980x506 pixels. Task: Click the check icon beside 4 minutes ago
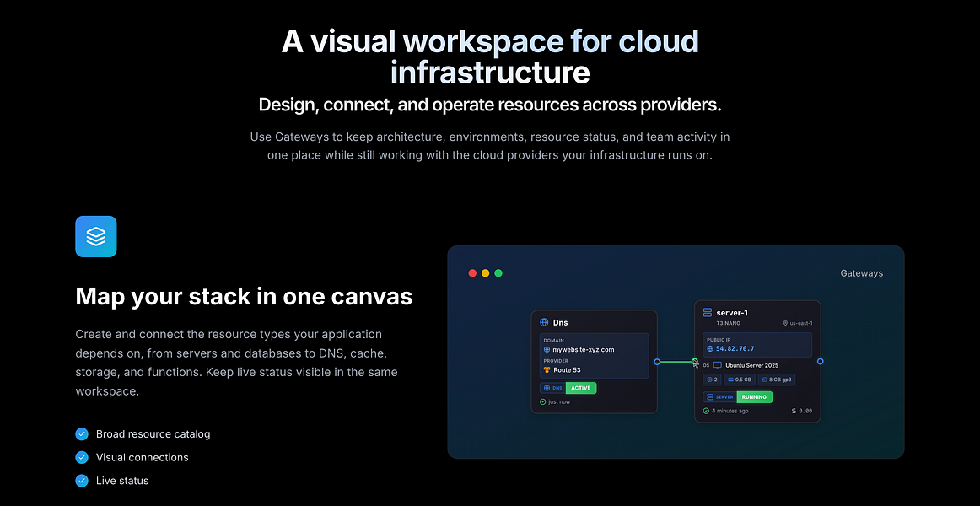tap(706, 411)
